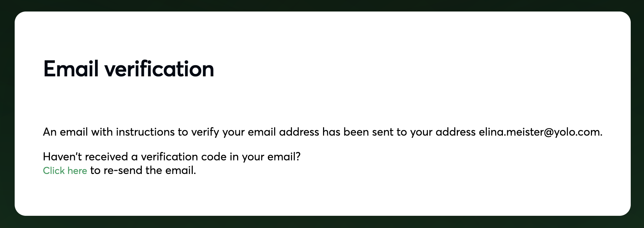Screen dimensions: 644x228
Task: Click the word 'verification' in the heading
Action: pos(159,69)
